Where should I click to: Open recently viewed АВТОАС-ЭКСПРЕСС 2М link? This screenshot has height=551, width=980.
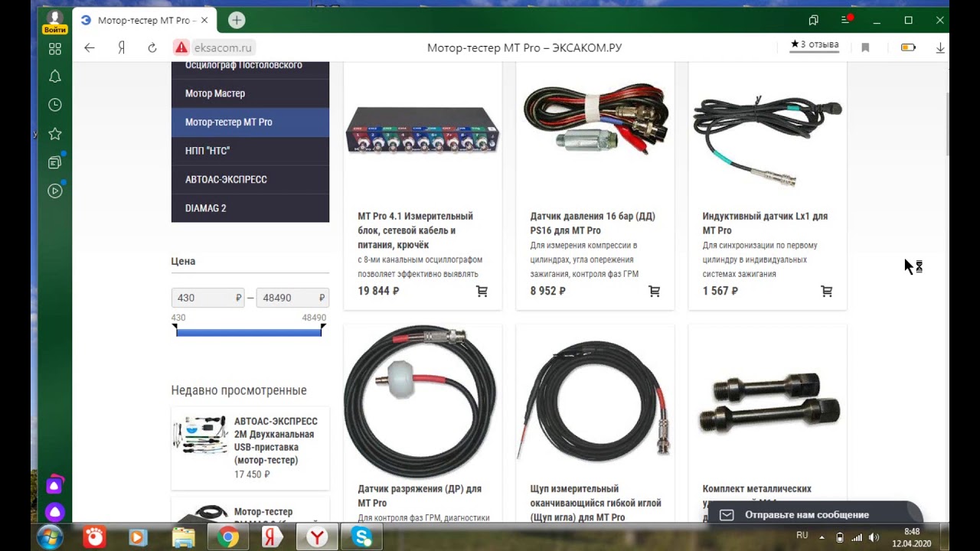[276, 441]
